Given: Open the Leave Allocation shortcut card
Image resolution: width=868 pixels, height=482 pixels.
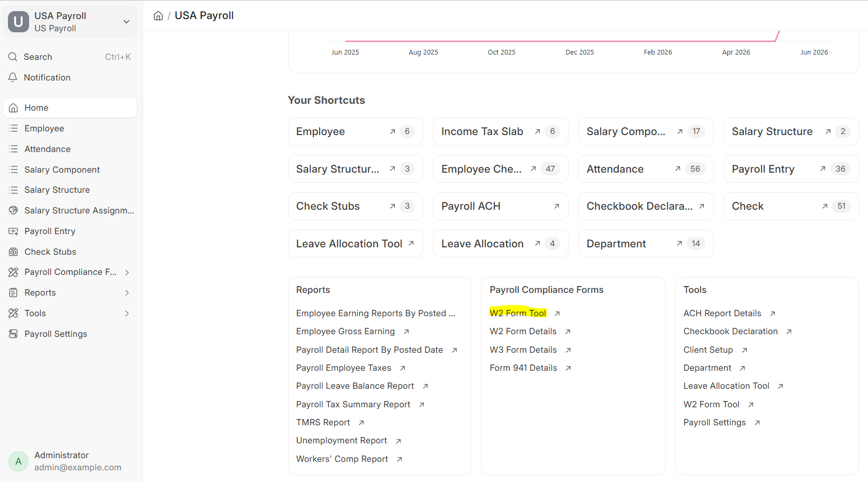Looking at the screenshot, I should tap(501, 244).
